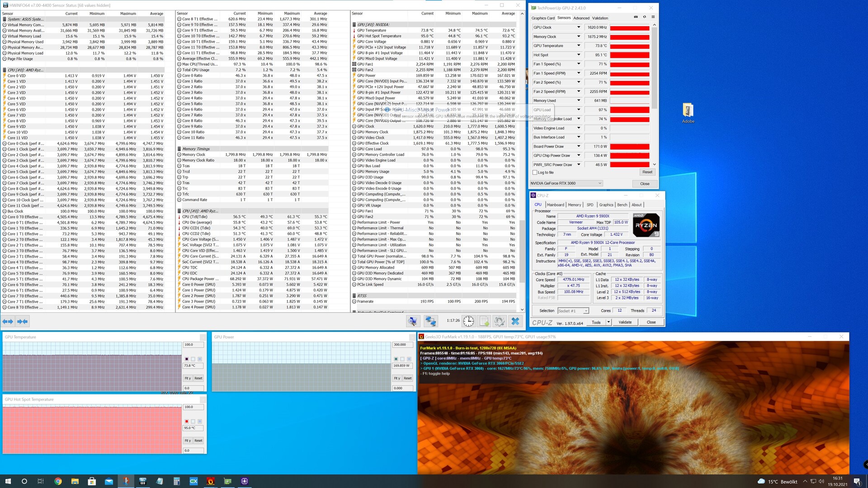Click Fit y in the GPU Hot Spot Temperature graph
This screenshot has width=868, height=488.
click(188, 441)
